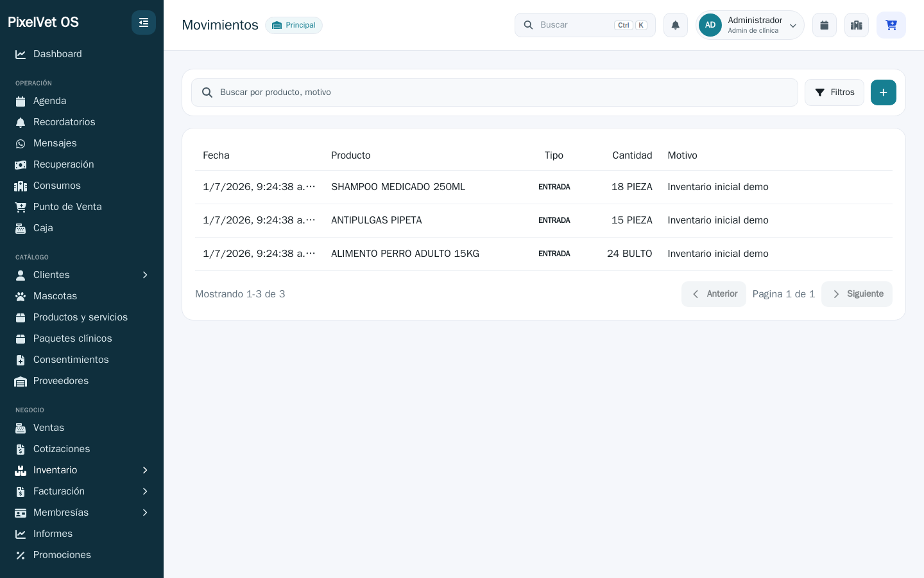
Task: Collapse the sidebar with the menu toggle icon
Action: 144,22
